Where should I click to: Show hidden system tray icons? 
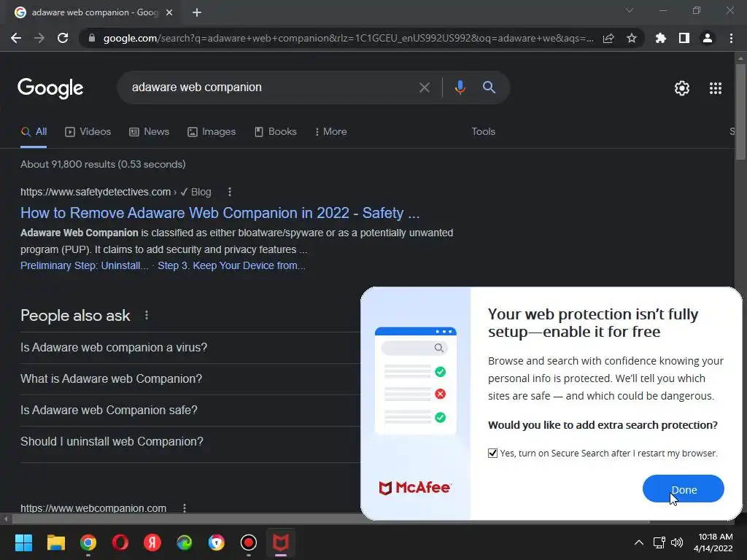tap(639, 542)
